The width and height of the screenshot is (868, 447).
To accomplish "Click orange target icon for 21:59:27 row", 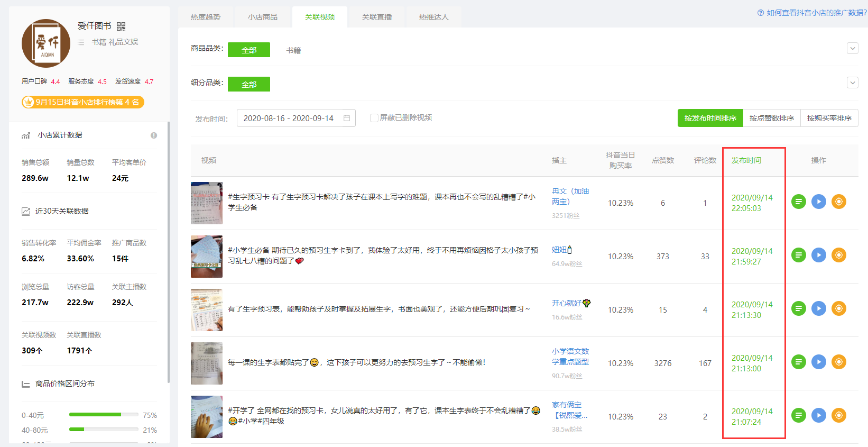I will 839,255.
